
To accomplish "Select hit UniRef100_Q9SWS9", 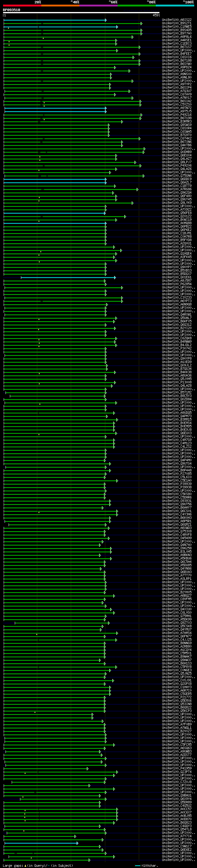I will [177, 125].
